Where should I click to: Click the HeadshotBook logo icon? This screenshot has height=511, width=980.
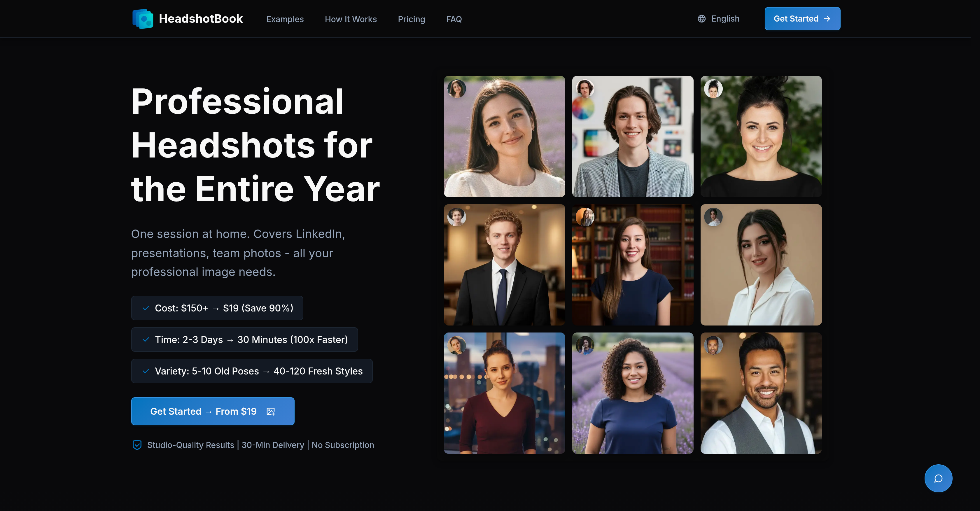(x=143, y=18)
